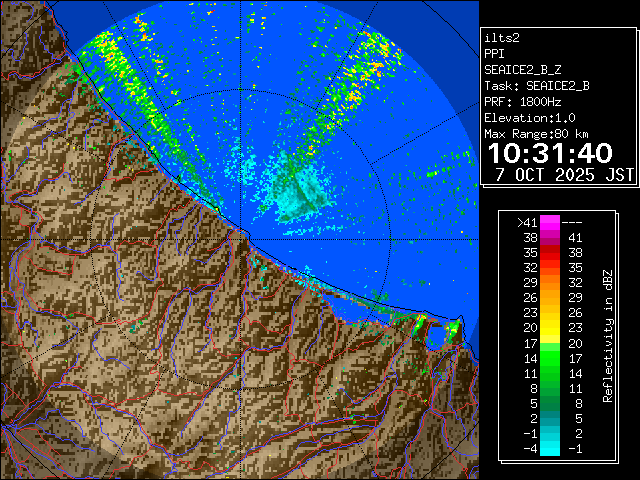
Task: Click the orange 26-29 dBZ legend color
Action: (x=550, y=297)
